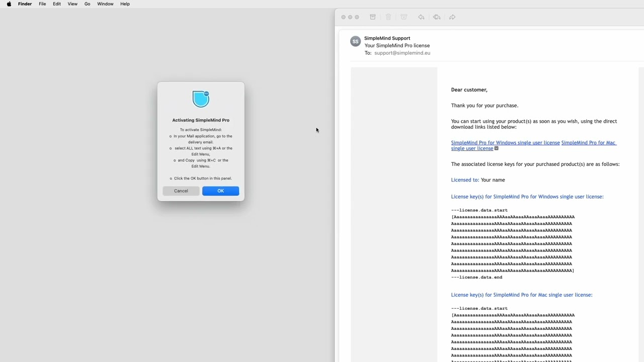
Task: Click the Mail window zoom button
Action: pos(357,17)
